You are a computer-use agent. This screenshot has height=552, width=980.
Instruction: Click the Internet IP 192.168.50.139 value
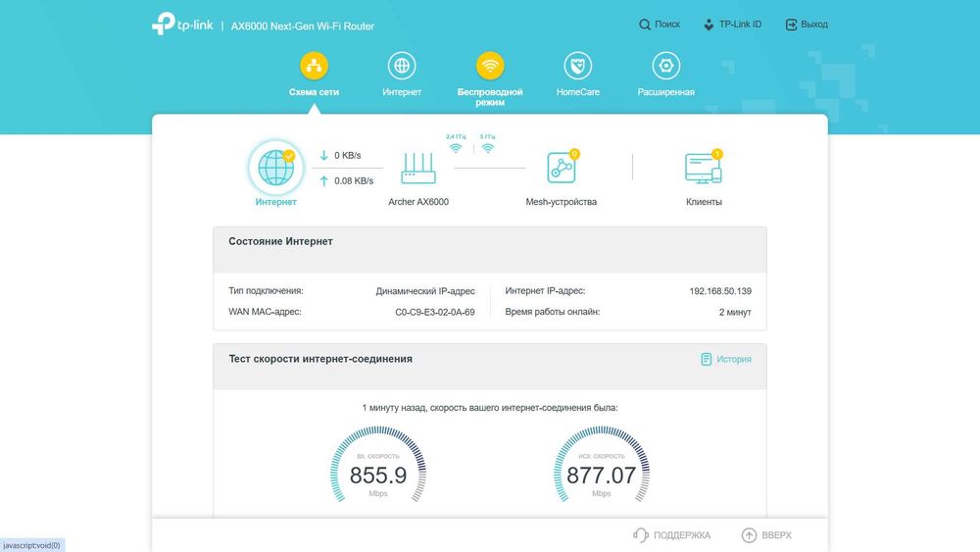[720, 291]
